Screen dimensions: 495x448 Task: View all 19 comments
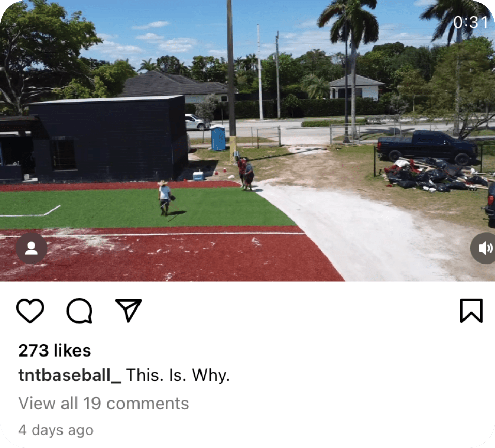coord(103,403)
